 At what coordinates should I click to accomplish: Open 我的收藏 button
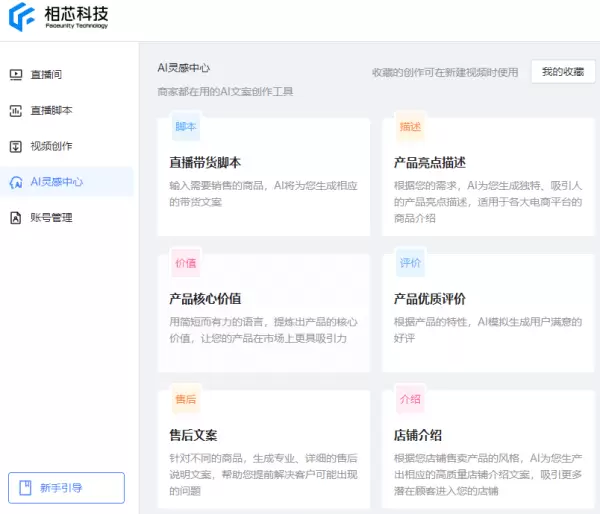(562, 72)
